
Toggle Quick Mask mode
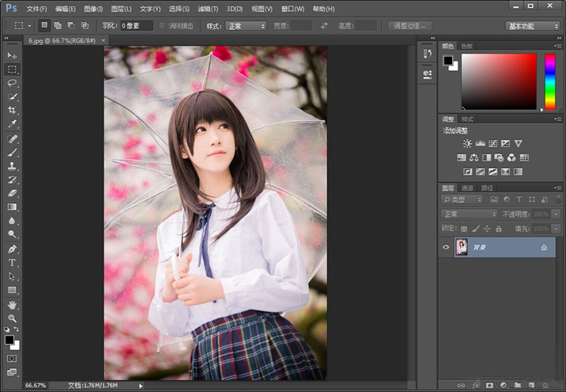click(12, 358)
